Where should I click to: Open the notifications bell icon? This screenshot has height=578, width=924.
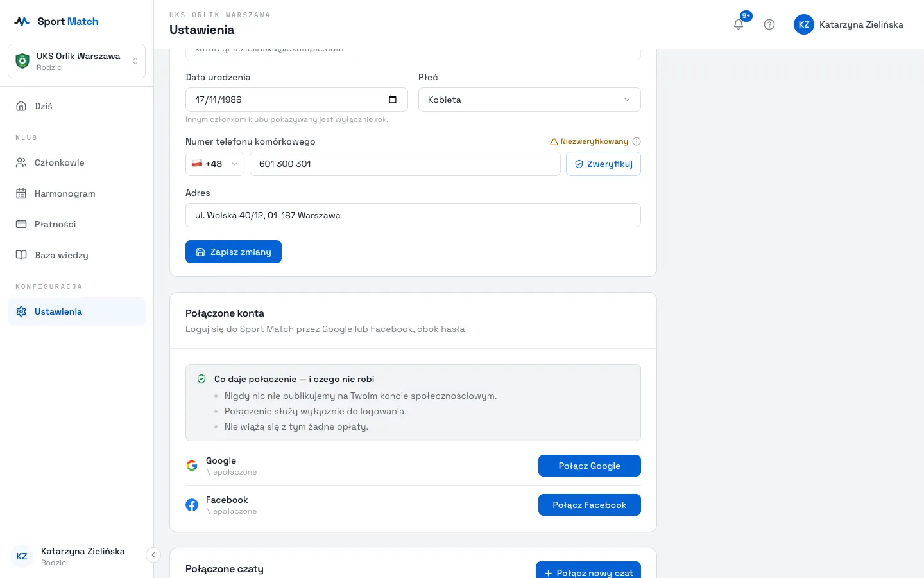(x=739, y=24)
